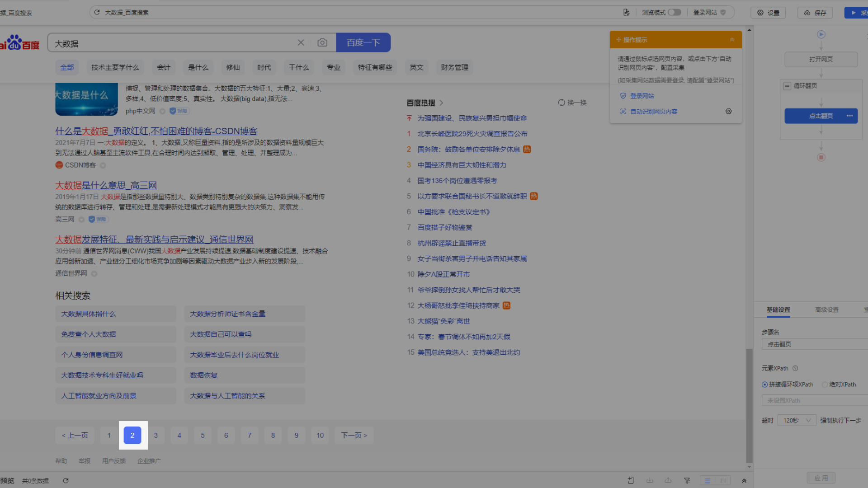Click 登录网站 in the address bar
Viewport: 868px width, 488px height.
705,12
